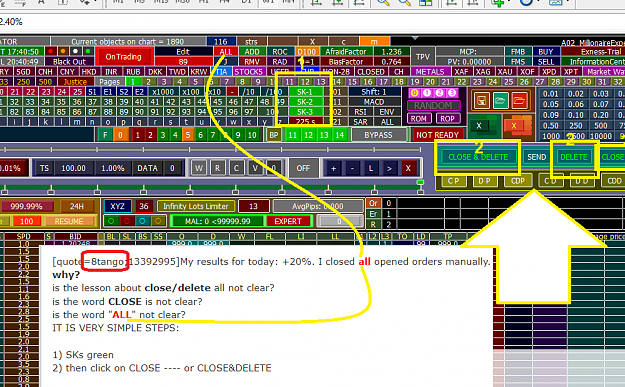Click the x1000 multiplier cell
Image resolution: width=625 pixels, height=387 pixels.
(163, 92)
